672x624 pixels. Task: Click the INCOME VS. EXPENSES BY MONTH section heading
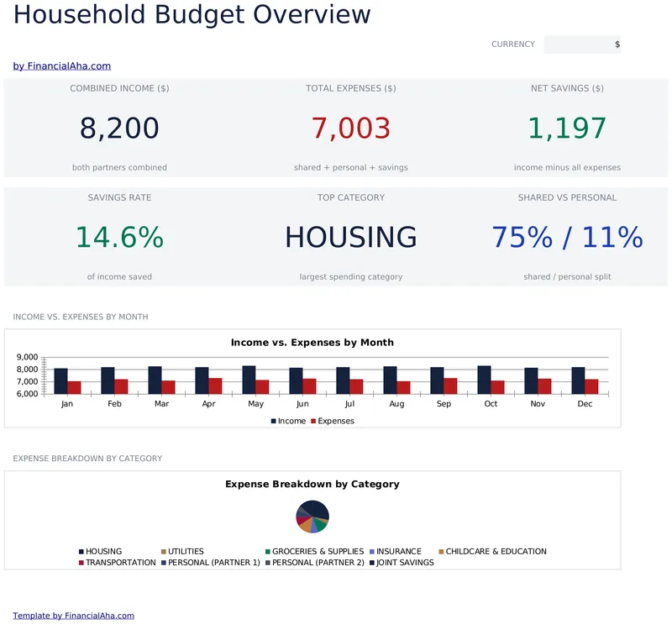[81, 317]
